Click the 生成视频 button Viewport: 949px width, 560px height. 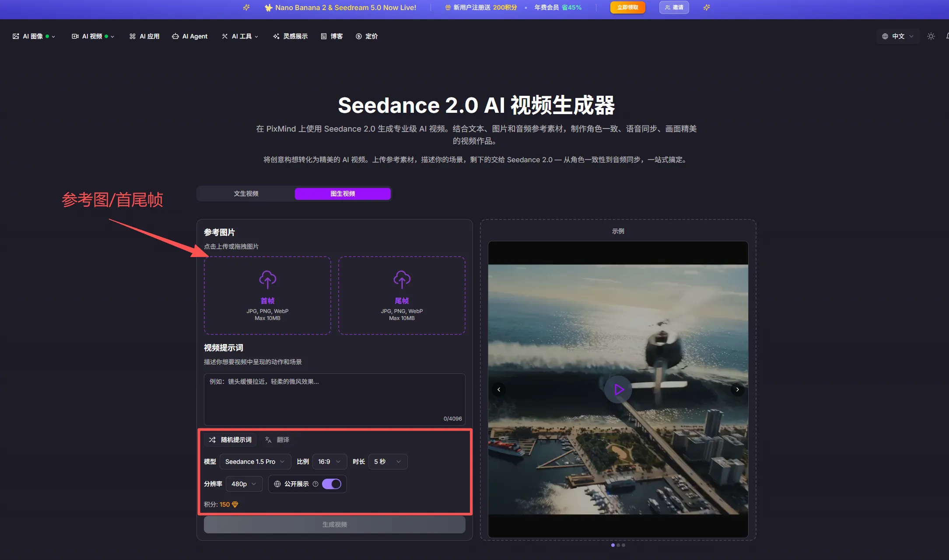click(334, 525)
